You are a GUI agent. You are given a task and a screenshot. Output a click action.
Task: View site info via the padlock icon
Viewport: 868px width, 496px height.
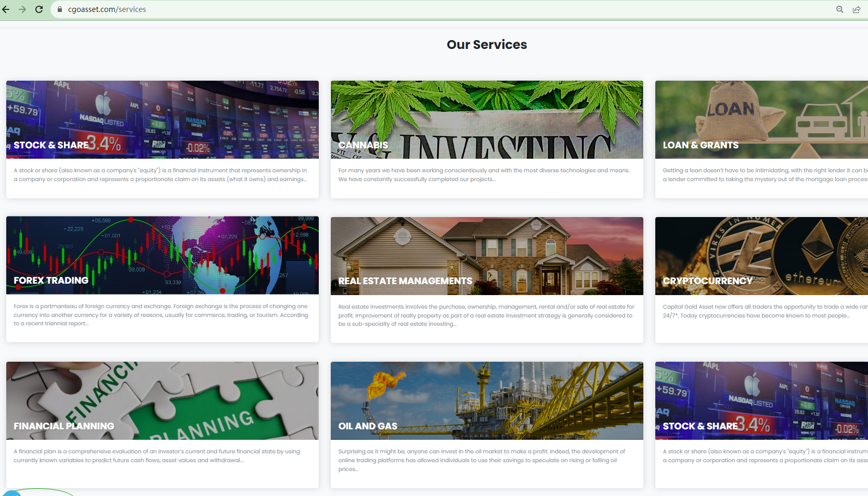(x=60, y=9)
